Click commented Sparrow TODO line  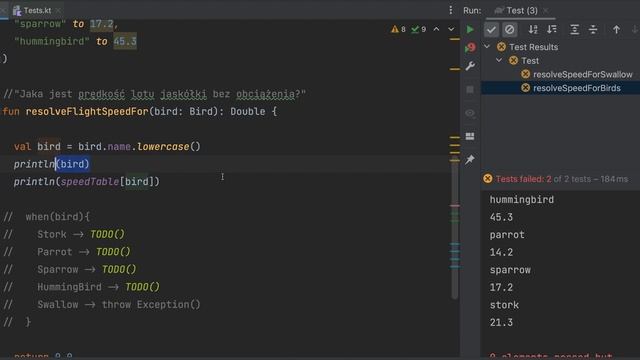(x=70, y=269)
